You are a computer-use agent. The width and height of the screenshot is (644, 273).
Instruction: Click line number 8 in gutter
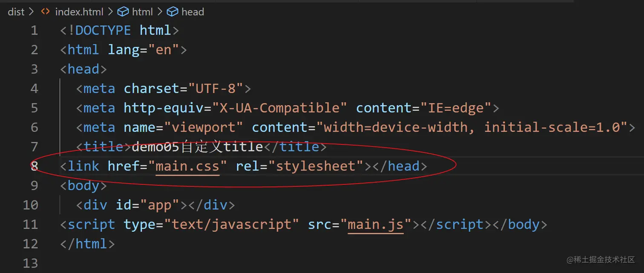[34, 166]
